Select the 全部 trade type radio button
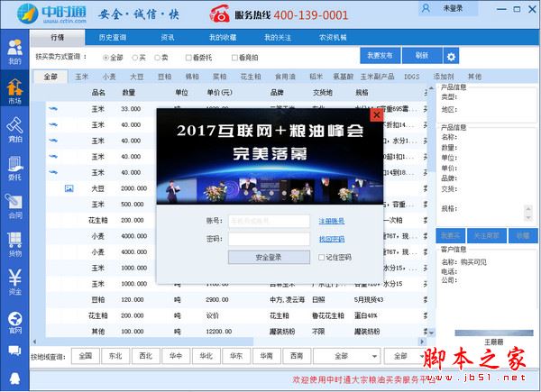The image size is (541, 392). (x=105, y=58)
